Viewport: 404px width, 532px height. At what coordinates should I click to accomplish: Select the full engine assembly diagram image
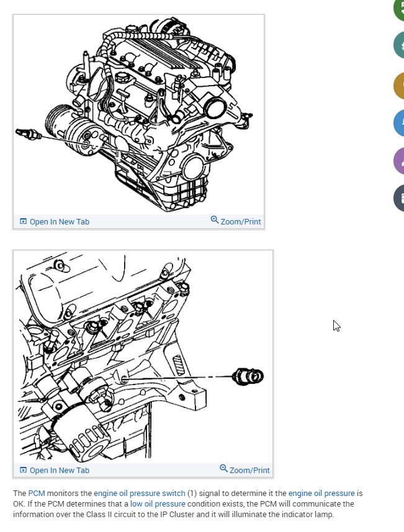[x=138, y=115]
